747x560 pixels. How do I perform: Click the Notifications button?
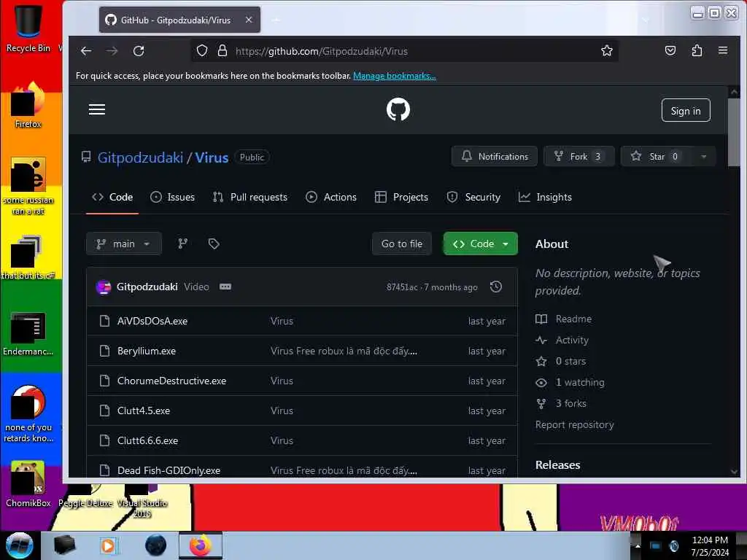(x=495, y=157)
